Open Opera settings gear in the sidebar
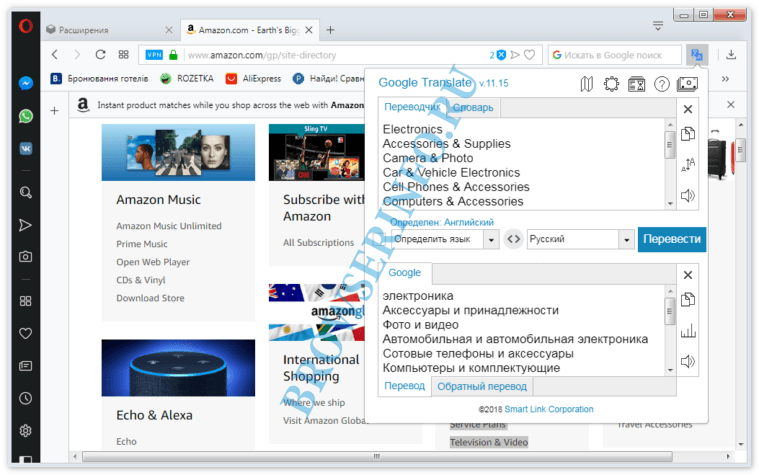The image size is (759, 475). point(26,430)
